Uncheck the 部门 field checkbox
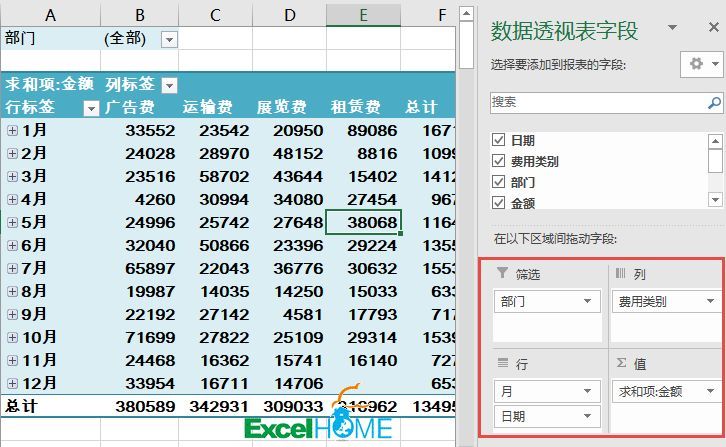Screen dimensions: 726x447 (x=498, y=182)
